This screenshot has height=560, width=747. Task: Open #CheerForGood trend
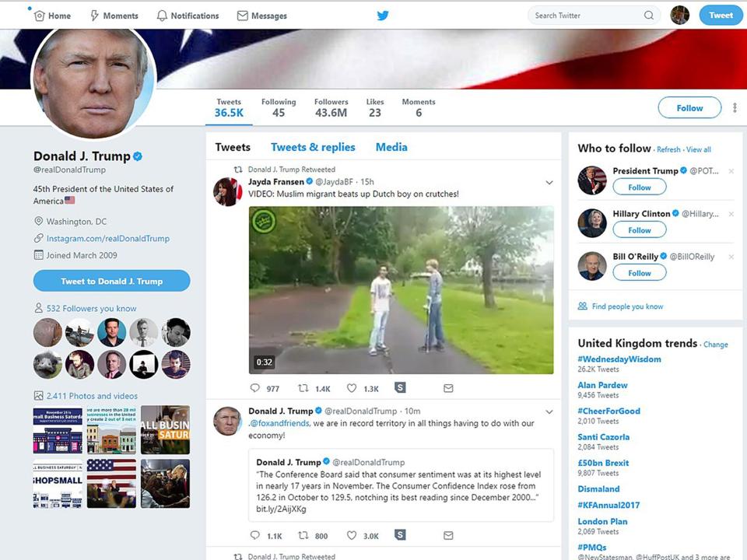608,411
